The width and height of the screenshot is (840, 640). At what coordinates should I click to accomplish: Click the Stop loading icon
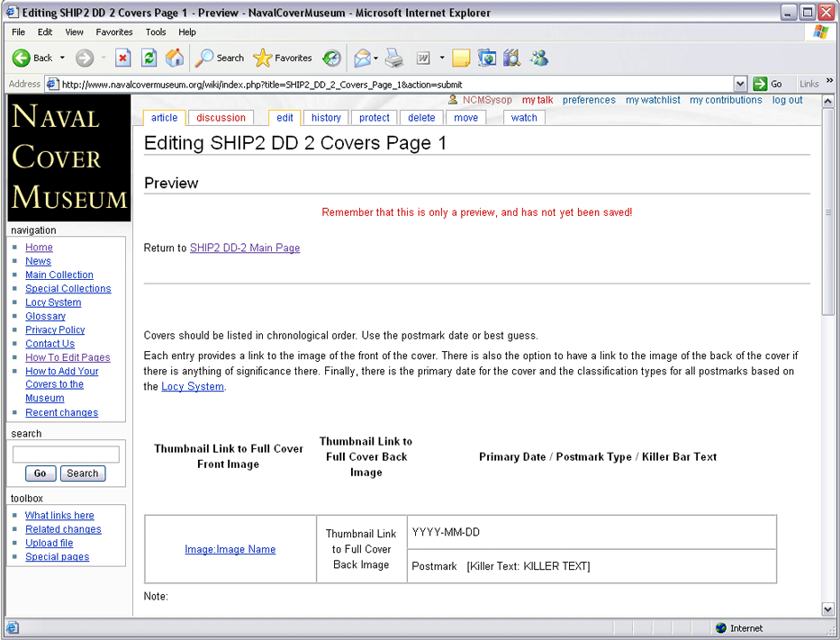pyautogui.click(x=123, y=58)
